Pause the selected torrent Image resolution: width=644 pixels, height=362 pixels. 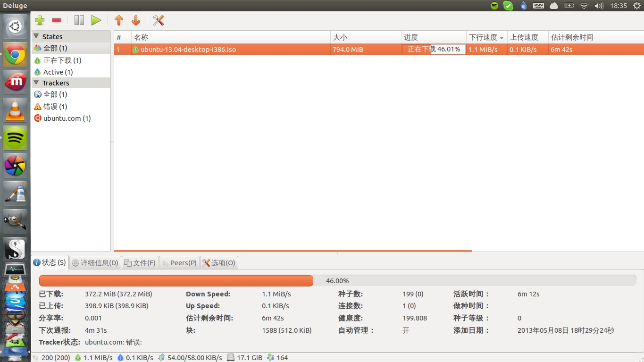79,20
